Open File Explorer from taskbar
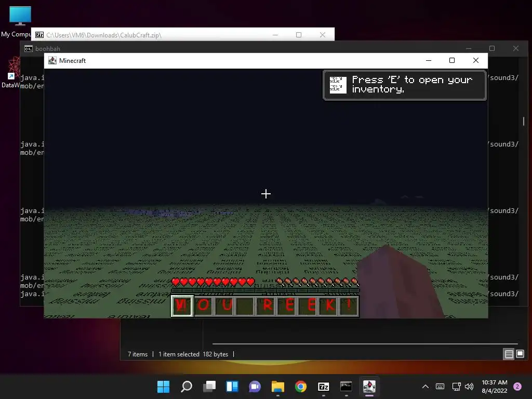 click(277, 387)
